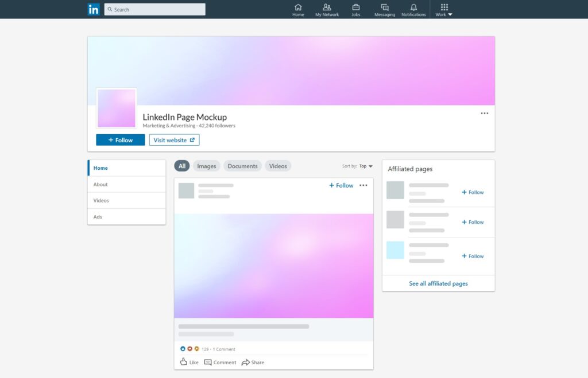The height and width of the screenshot is (378, 588).
Task: Follow the third affiliated page
Action: click(x=473, y=256)
